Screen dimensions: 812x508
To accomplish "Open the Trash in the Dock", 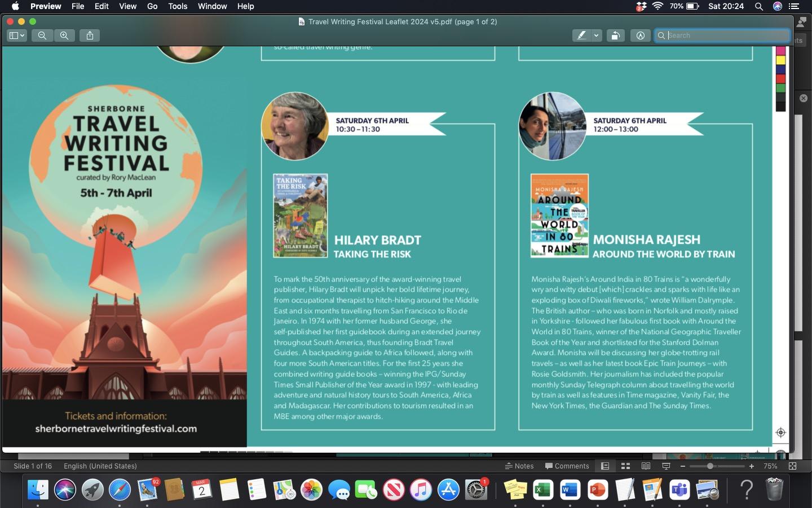I will click(x=774, y=489).
